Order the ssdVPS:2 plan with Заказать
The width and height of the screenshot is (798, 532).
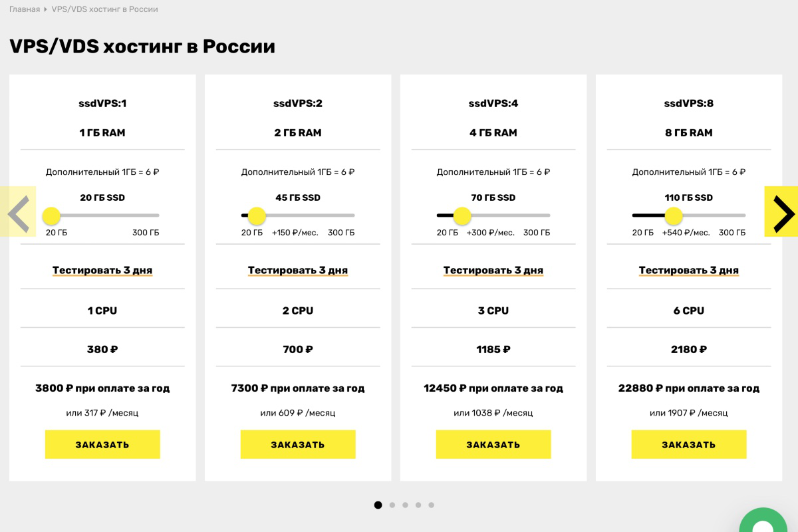click(x=298, y=444)
